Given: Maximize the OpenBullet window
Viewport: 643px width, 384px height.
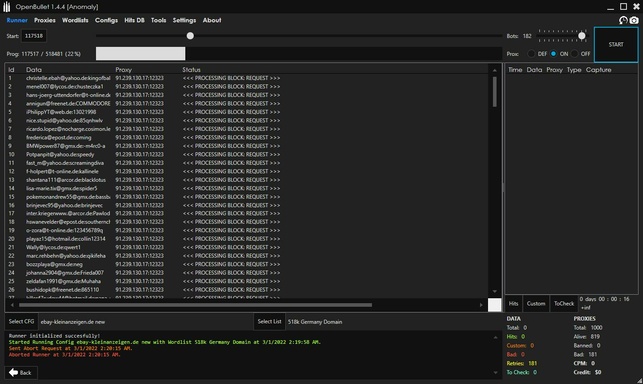Looking at the screenshot, I should tap(623, 7).
